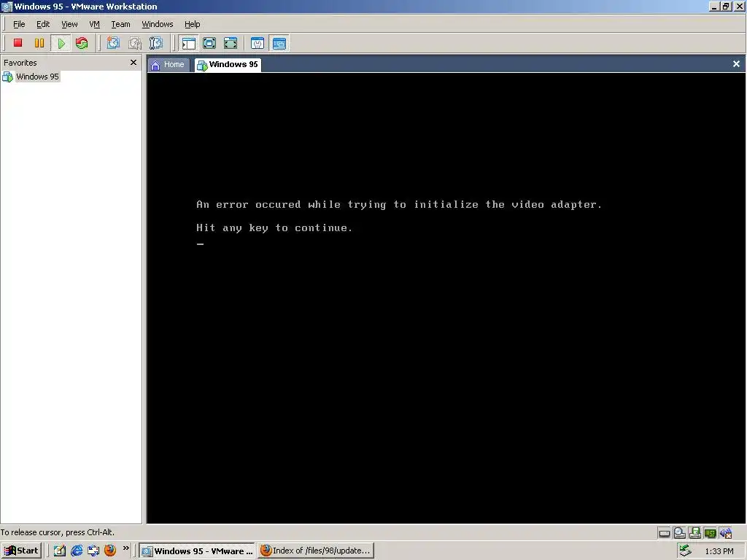Open the Windows menu
The height and width of the screenshot is (560, 747).
click(x=158, y=24)
